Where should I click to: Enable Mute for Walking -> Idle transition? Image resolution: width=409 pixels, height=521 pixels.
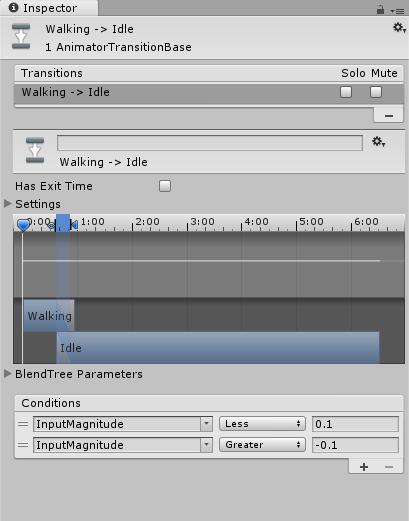(x=376, y=92)
